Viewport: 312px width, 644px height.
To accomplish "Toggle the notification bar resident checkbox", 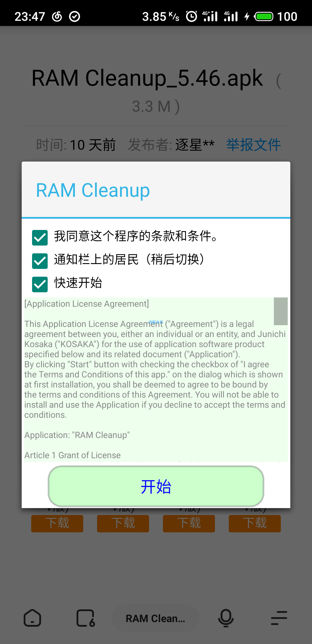I will (x=40, y=261).
